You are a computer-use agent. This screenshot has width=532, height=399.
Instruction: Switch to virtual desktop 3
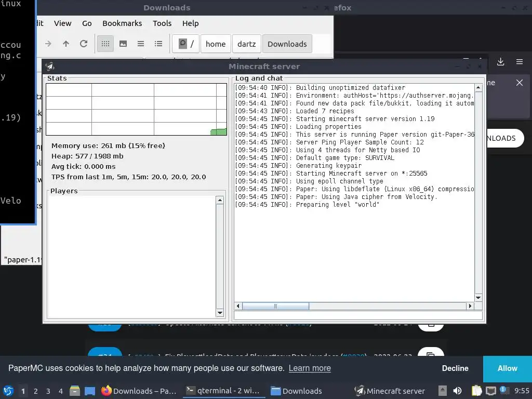click(48, 391)
